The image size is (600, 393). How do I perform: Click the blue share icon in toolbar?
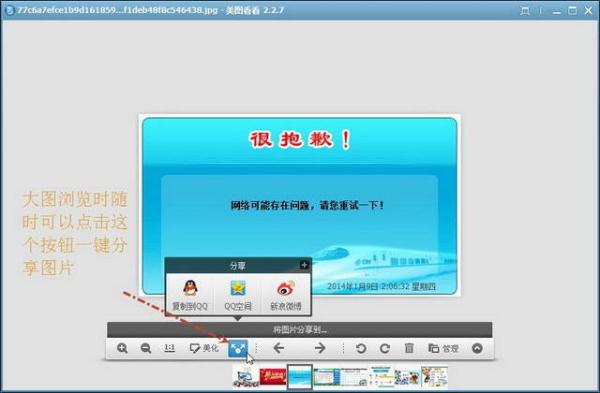click(238, 348)
